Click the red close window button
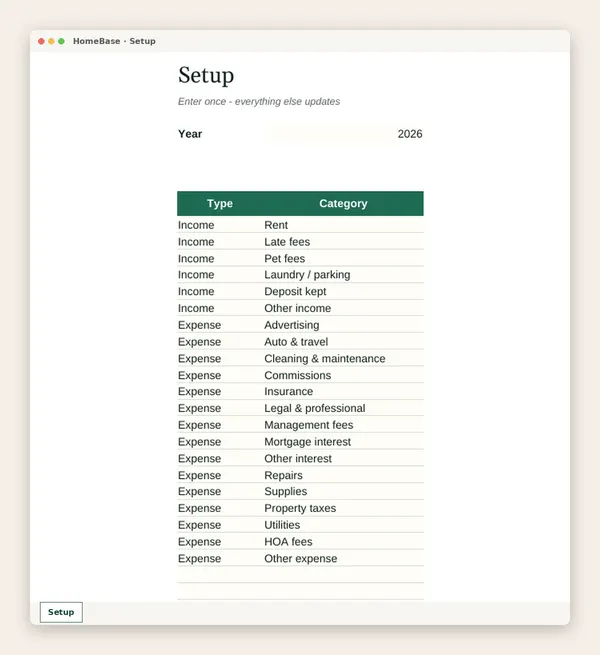Viewport: 600px width, 655px height. click(41, 41)
